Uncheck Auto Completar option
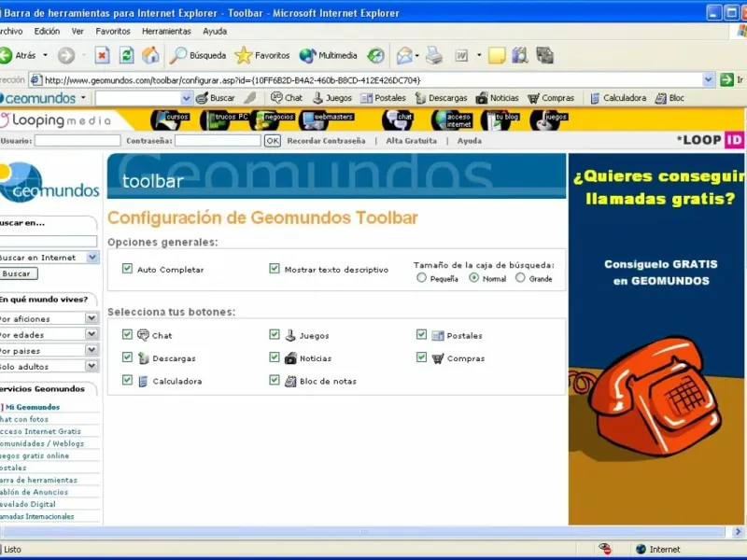Screen dimensions: 747x560 (x=127, y=269)
